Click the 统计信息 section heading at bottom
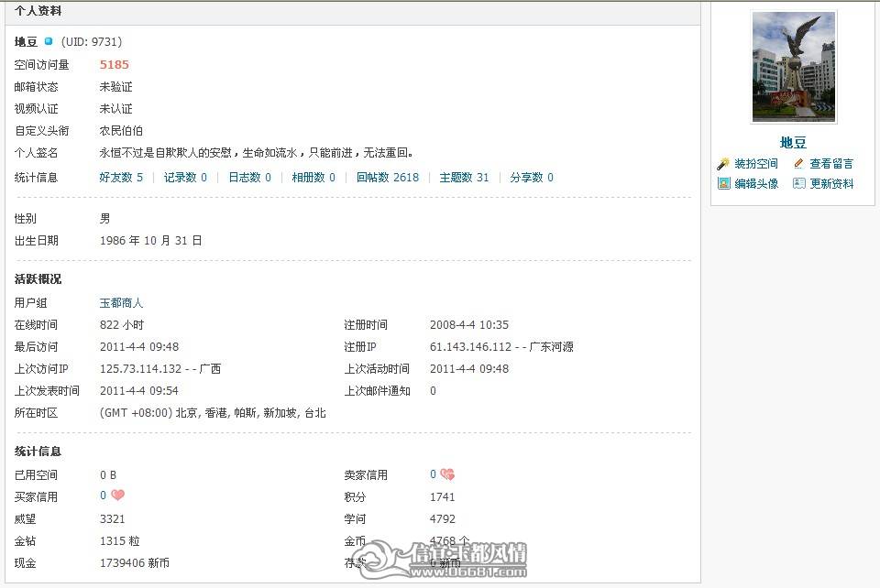The height and width of the screenshot is (588, 880). pos(38,452)
